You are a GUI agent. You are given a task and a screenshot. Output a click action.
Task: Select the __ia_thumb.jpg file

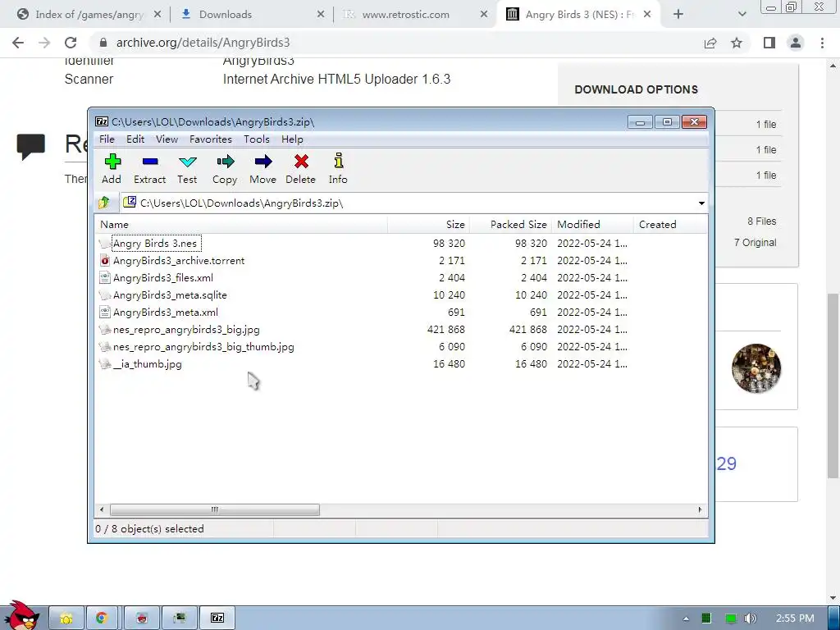click(148, 363)
